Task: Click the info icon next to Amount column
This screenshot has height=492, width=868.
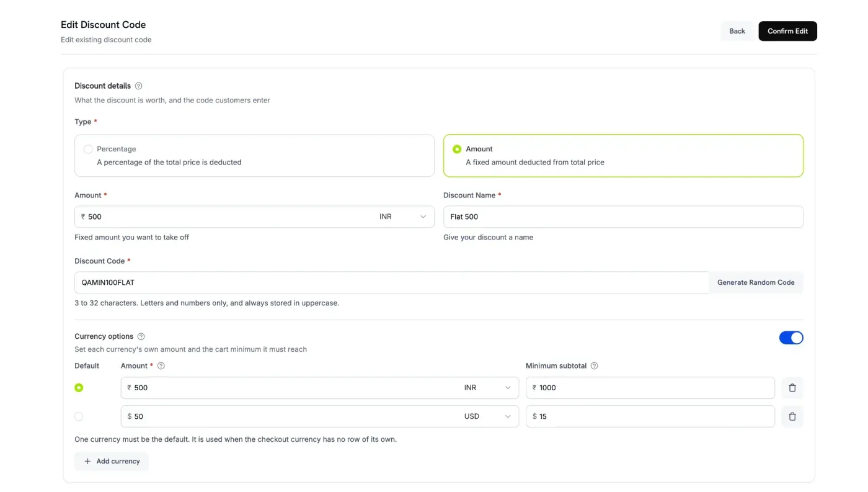Action: pos(161,366)
